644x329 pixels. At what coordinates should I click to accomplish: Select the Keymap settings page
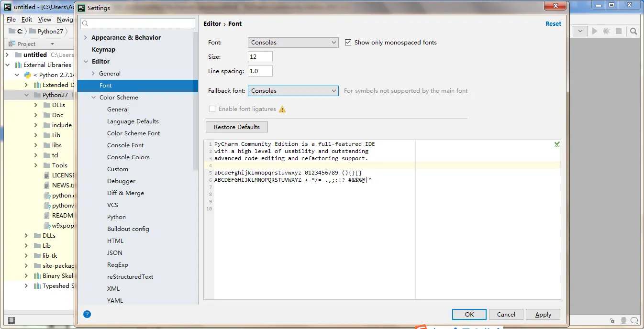103,49
